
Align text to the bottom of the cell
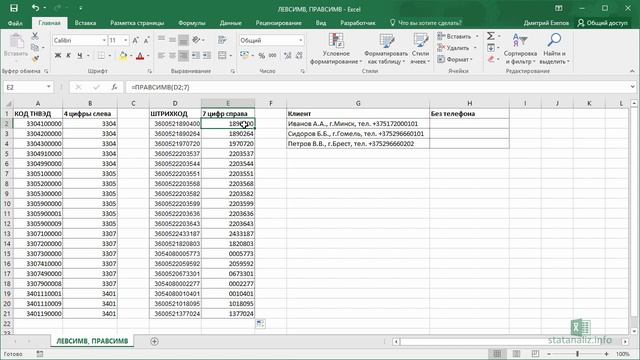click(183, 40)
